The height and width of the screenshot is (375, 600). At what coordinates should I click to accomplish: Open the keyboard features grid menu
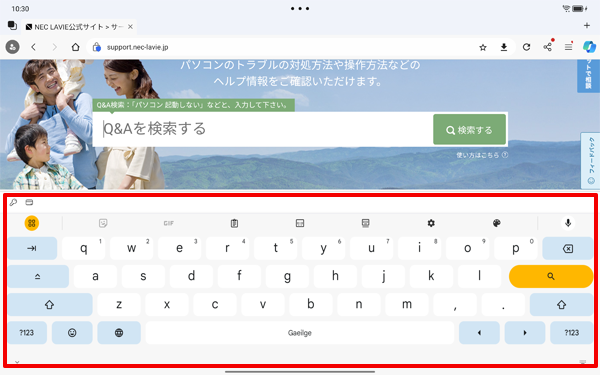point(32,223)
